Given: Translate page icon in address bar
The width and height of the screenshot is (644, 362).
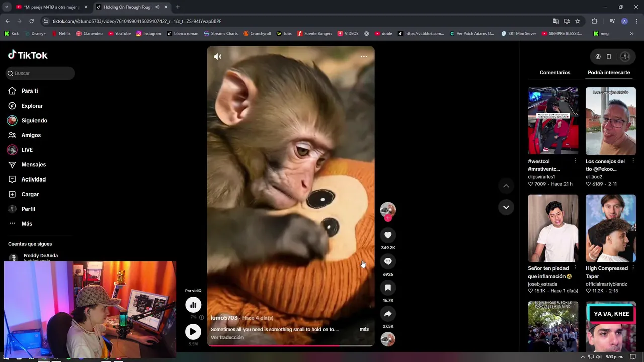Looking at the screenshot, I should click(555, 21).
